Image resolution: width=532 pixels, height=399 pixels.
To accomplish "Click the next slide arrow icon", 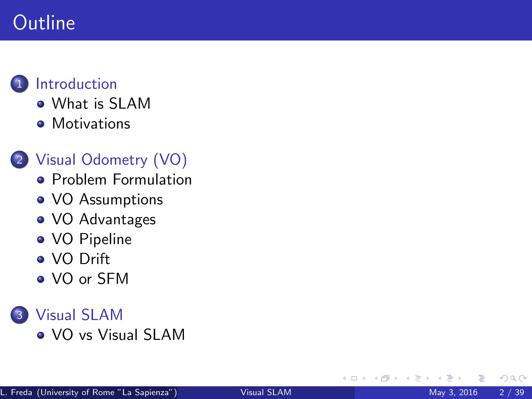I will [x=364, y=378].
